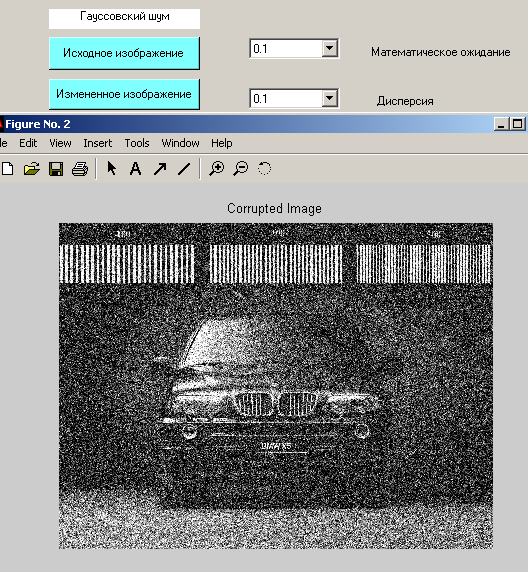Click the 'Corrupted Image' plot title
Image resolution: width=528 pixels, height=572 pixels.
(x=274, y=208)
